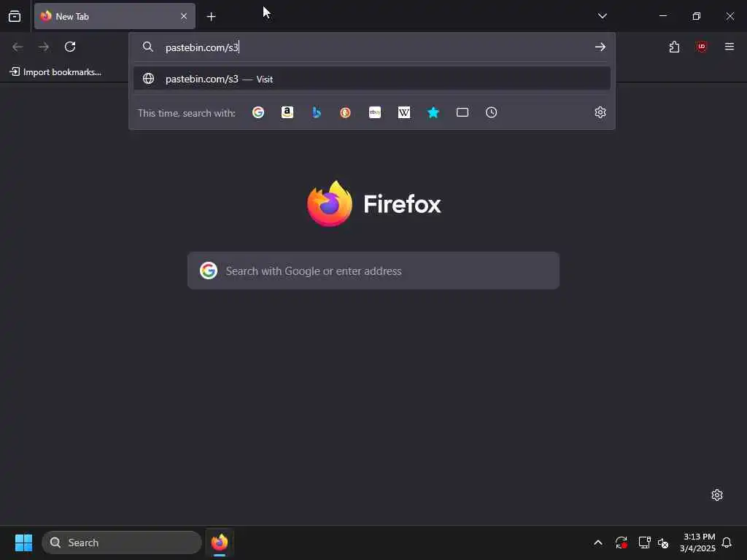Search this time with Amazon
The width and height of the screenshot is (747, 560).
click(287, 112)
